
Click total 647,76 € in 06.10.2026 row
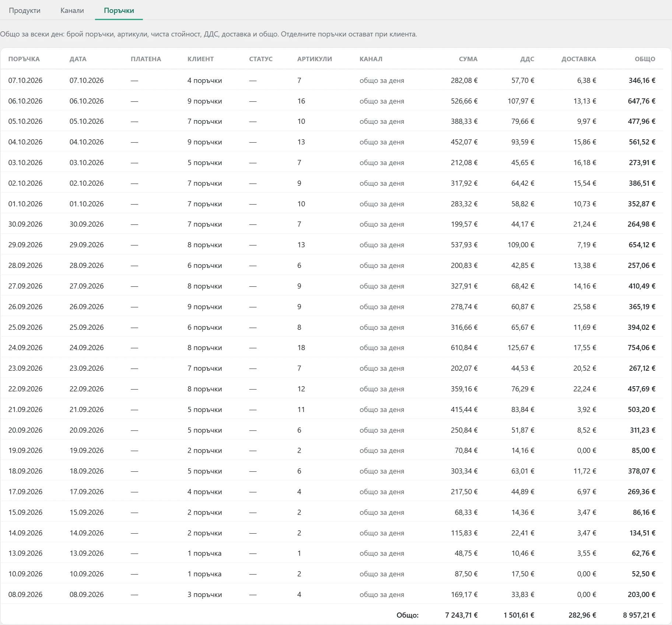642,101
